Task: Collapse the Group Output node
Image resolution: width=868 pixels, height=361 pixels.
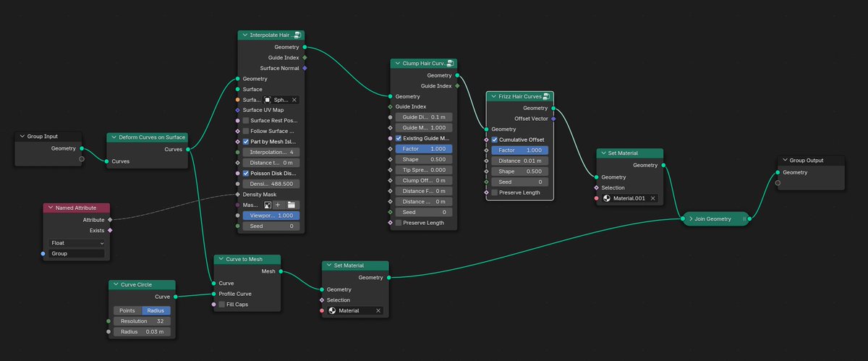Action: [x=785, y=160]
